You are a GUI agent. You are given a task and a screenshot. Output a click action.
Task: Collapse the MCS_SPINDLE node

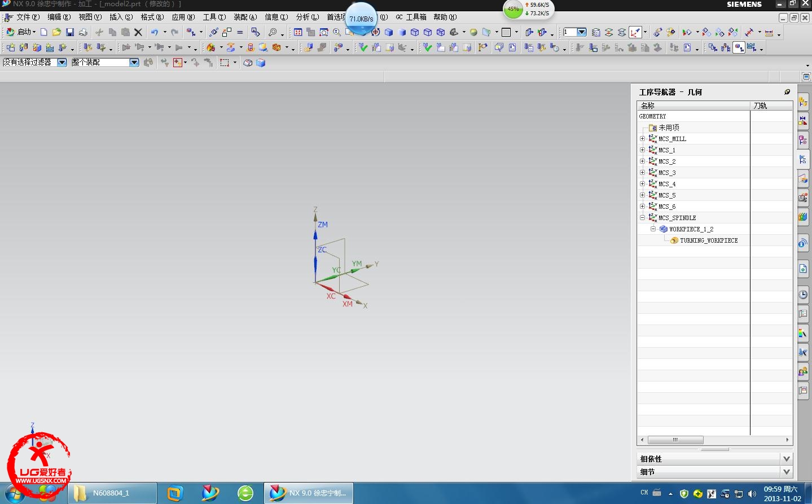coord(642,218)
